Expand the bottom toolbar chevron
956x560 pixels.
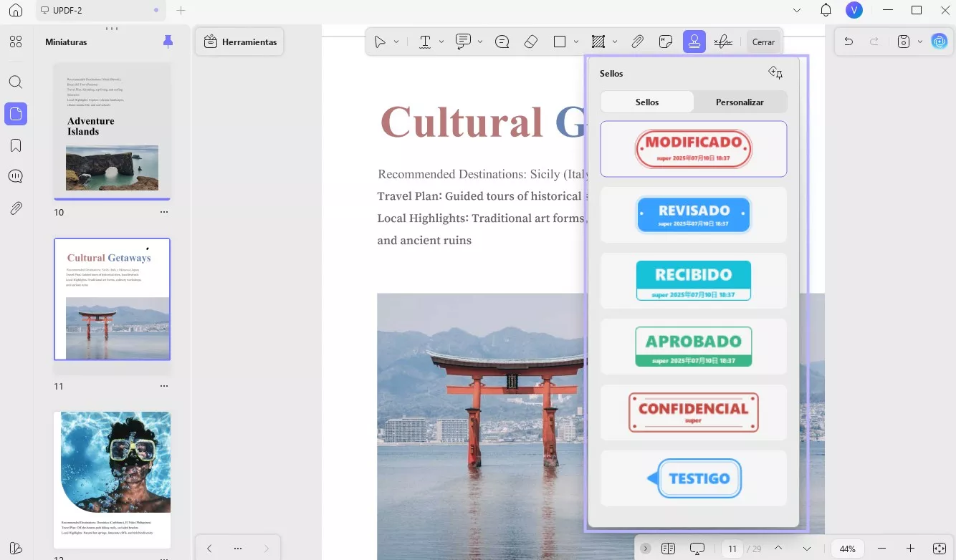tap(646, 549)
